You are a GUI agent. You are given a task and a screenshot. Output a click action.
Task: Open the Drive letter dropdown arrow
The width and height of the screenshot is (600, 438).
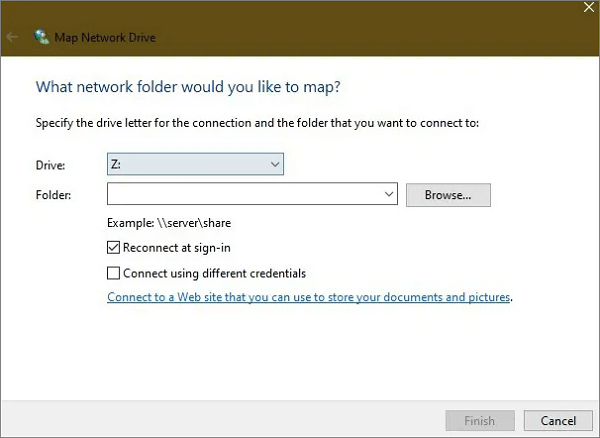[x=275, y=164]
